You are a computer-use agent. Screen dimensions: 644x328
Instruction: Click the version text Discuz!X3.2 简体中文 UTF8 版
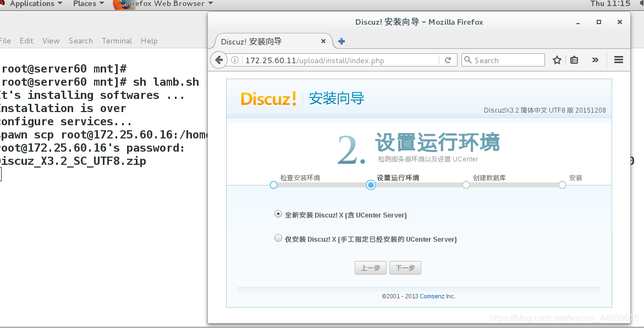(544, 110)
